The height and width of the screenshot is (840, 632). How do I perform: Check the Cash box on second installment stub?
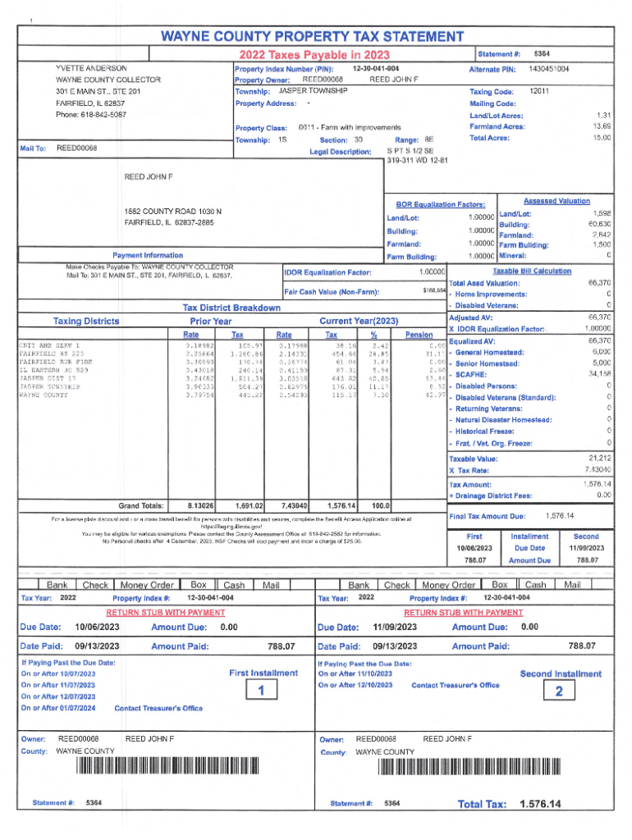pyautogui.click(x=535, y=585)
